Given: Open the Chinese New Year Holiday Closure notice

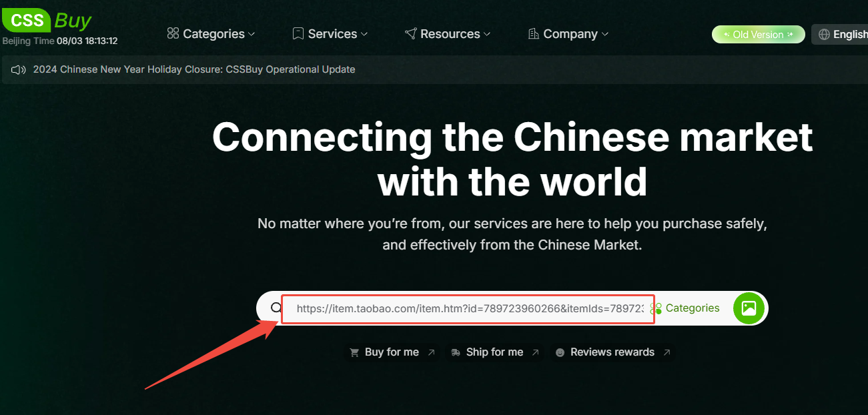Looking at the screenshot, I should pos(194,69).
